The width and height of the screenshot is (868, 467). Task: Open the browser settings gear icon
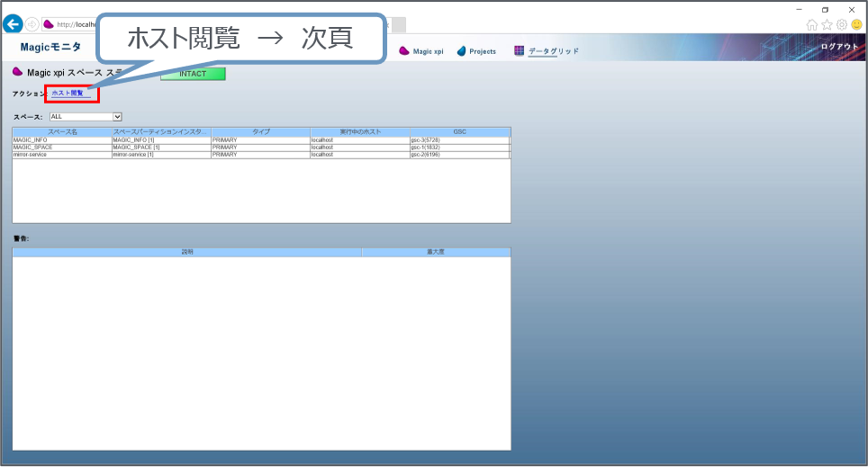click(x=841, y=24)
